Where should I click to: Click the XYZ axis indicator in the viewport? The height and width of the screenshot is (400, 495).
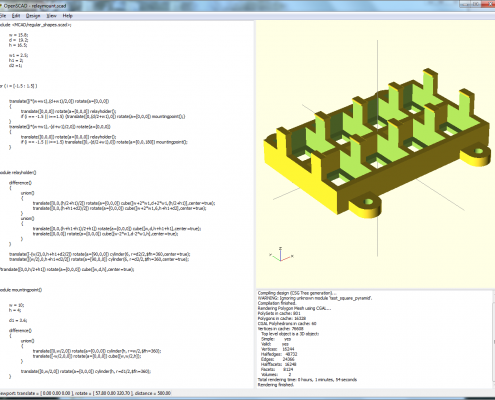click(281, 255)
